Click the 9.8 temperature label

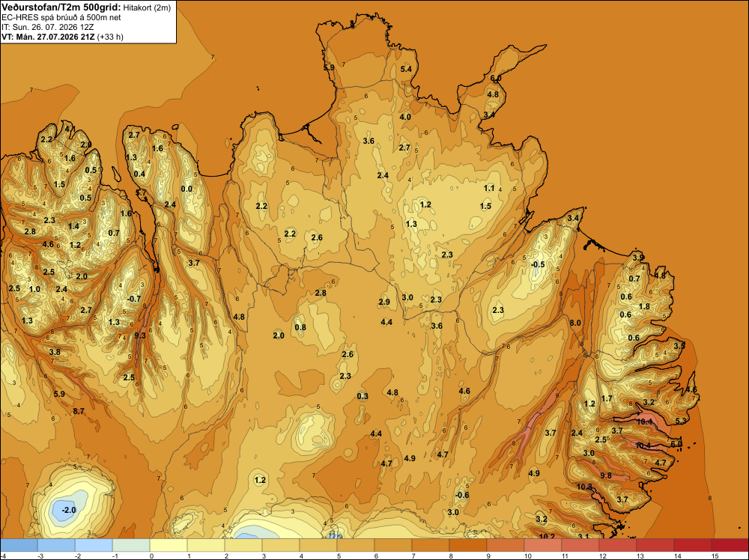(x=606, y=475)
